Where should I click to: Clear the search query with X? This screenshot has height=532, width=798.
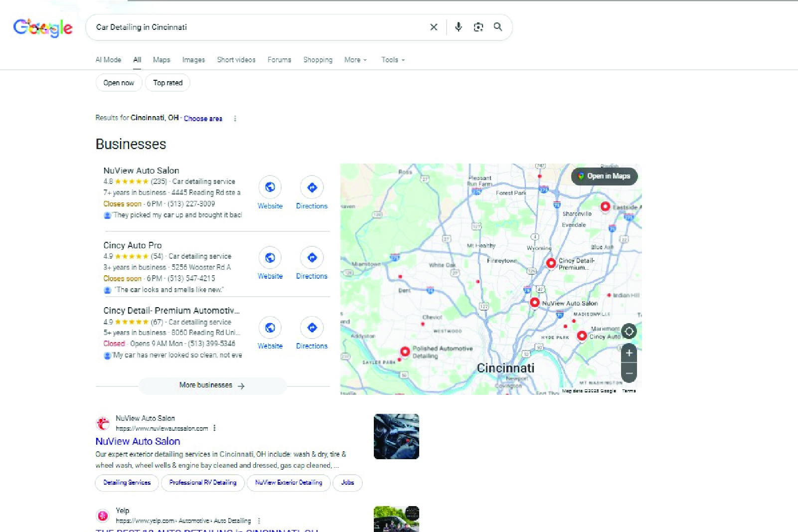pos(434,27)
